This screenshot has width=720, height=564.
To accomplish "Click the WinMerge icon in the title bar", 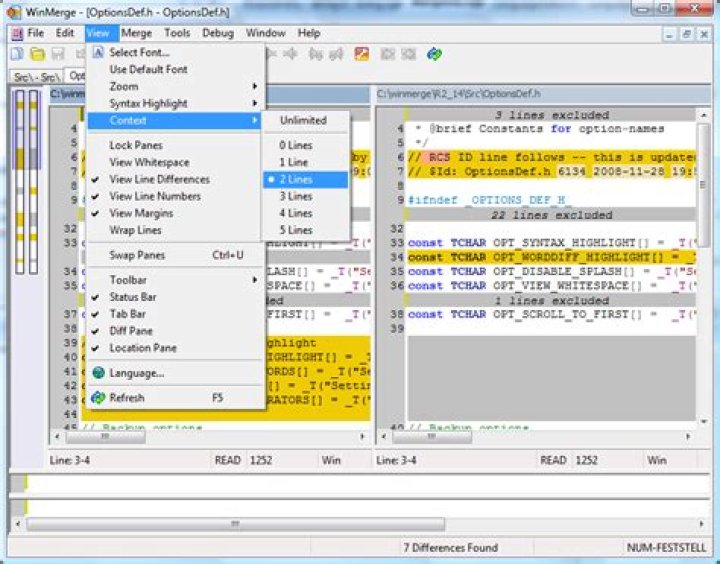I will [13, 12].
